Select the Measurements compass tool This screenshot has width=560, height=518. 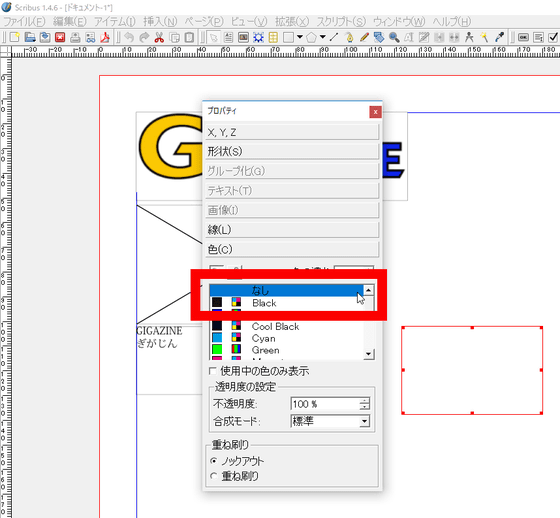[x=469, y=37]
